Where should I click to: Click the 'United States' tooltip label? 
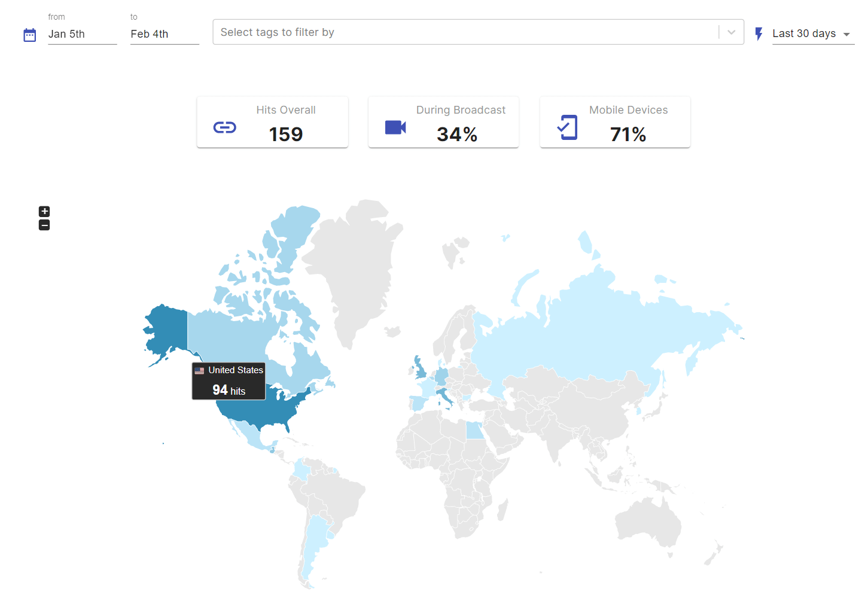coord(236,370)
